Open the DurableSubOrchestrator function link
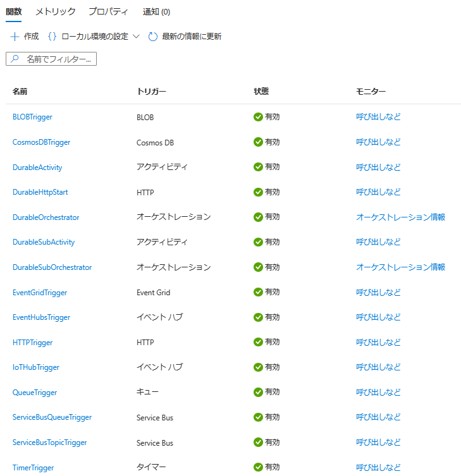 (x=52, y=267)
